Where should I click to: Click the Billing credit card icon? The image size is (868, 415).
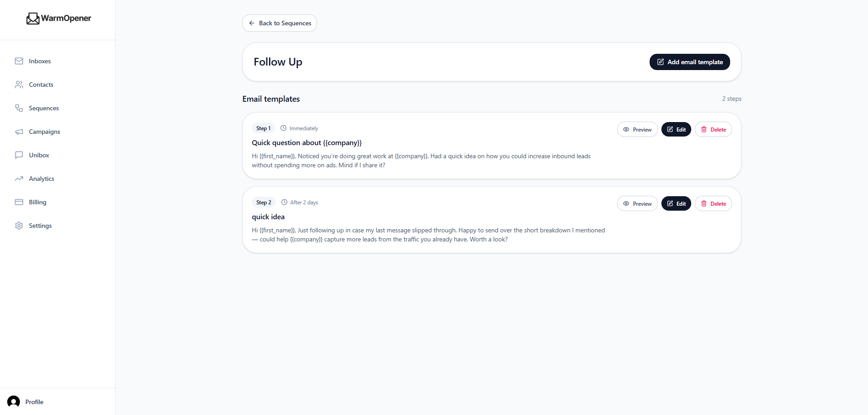click(x=19, y=202)
